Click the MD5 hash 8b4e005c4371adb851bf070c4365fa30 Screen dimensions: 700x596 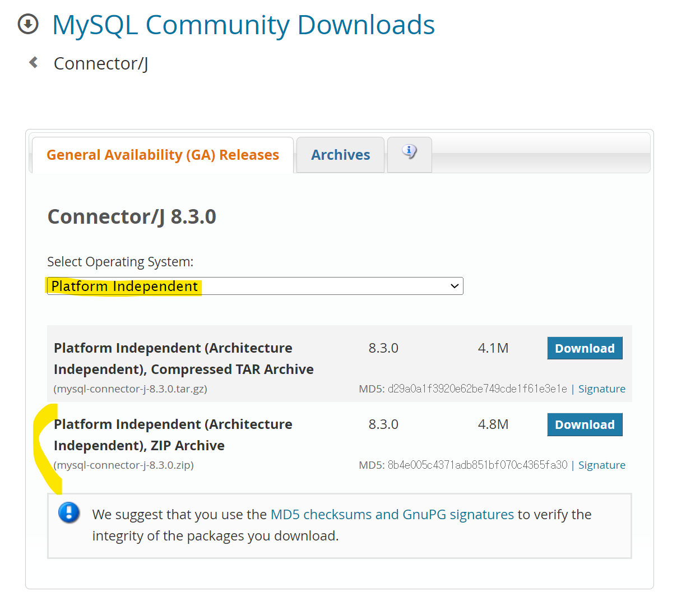477,465
